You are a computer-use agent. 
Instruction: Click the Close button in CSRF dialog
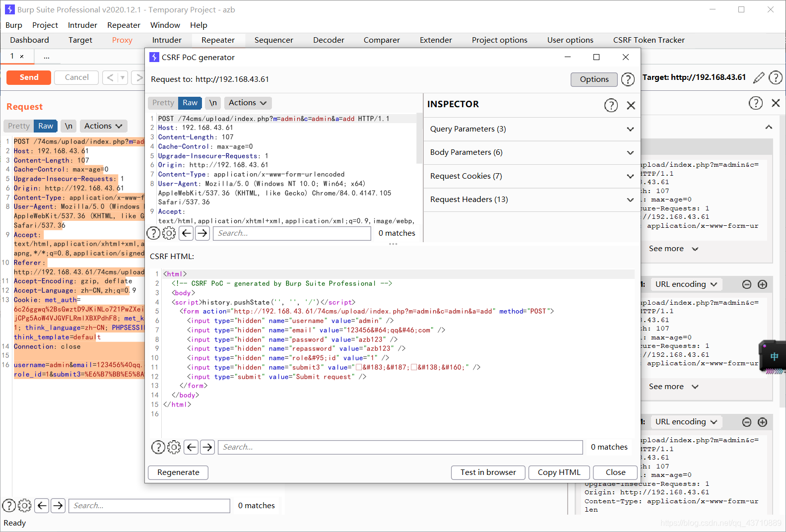pos(615,472)
